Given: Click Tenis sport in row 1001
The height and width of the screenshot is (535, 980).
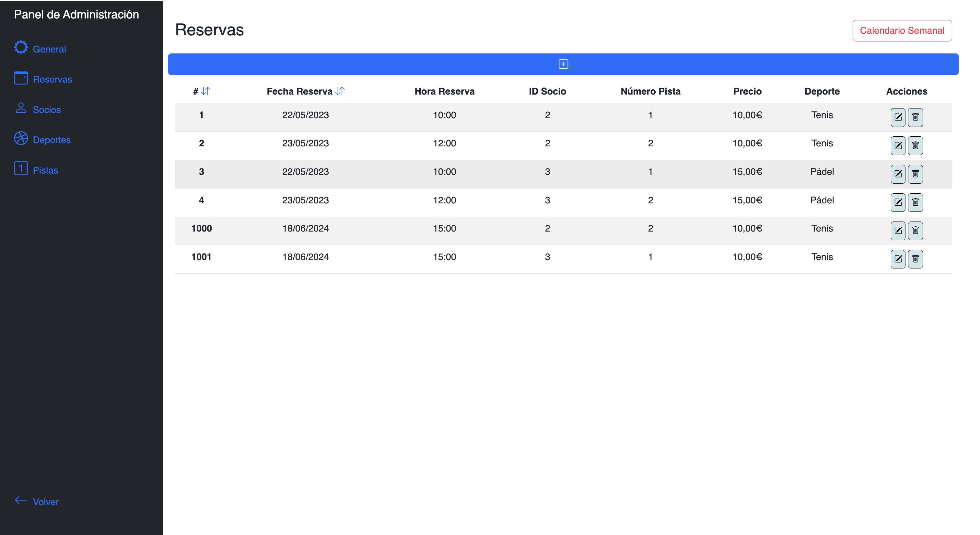Looking at the screenshot, I should point(822,257).
